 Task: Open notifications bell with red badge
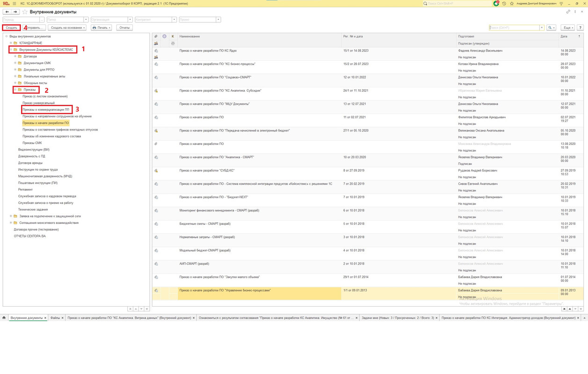coord(496,3)
